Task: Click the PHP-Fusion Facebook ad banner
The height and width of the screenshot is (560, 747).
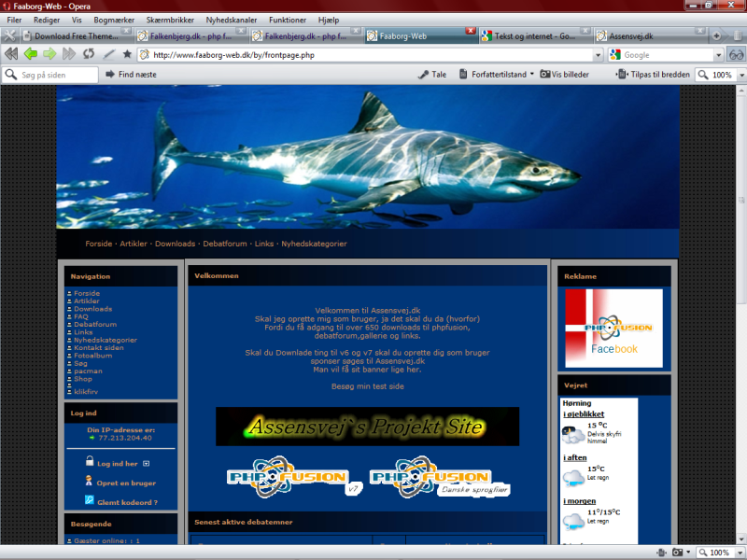Action: tap(613, 329)
